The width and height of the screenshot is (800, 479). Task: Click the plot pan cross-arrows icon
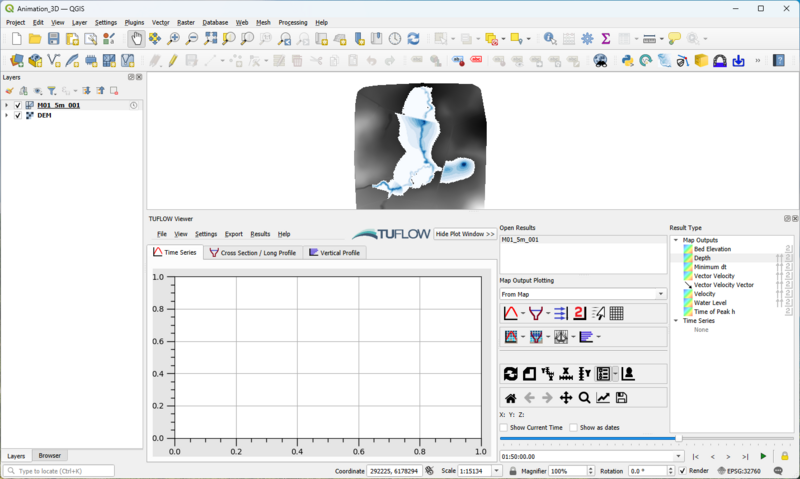tap(566, 398)
